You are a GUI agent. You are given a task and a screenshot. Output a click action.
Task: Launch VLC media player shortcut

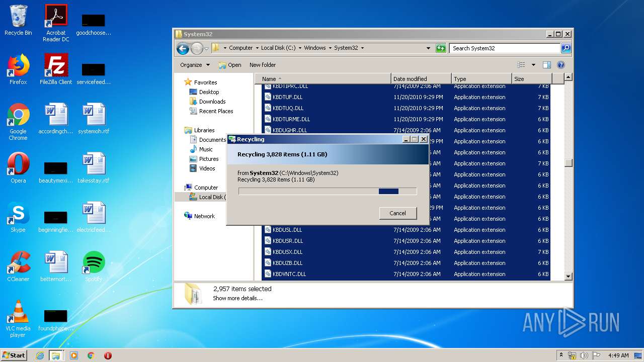pyautogui.click(x=18, y=319)
